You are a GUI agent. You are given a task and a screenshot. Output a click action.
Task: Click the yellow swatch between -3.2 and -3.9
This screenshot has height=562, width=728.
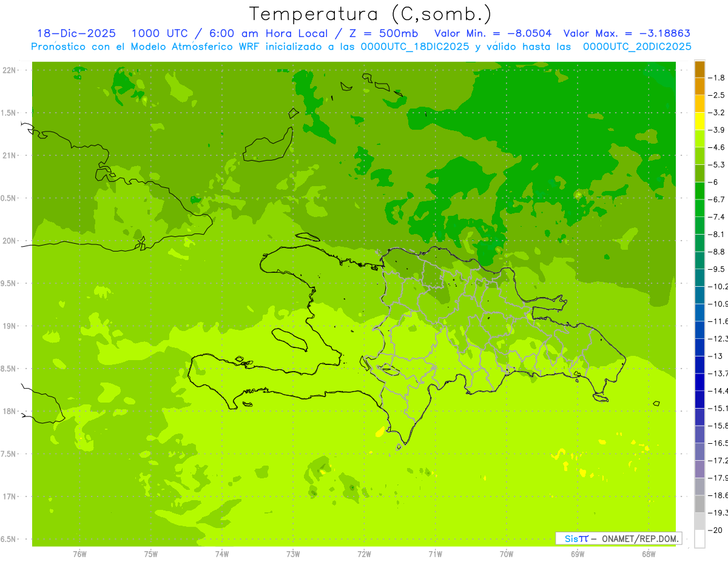pos(699,121)
